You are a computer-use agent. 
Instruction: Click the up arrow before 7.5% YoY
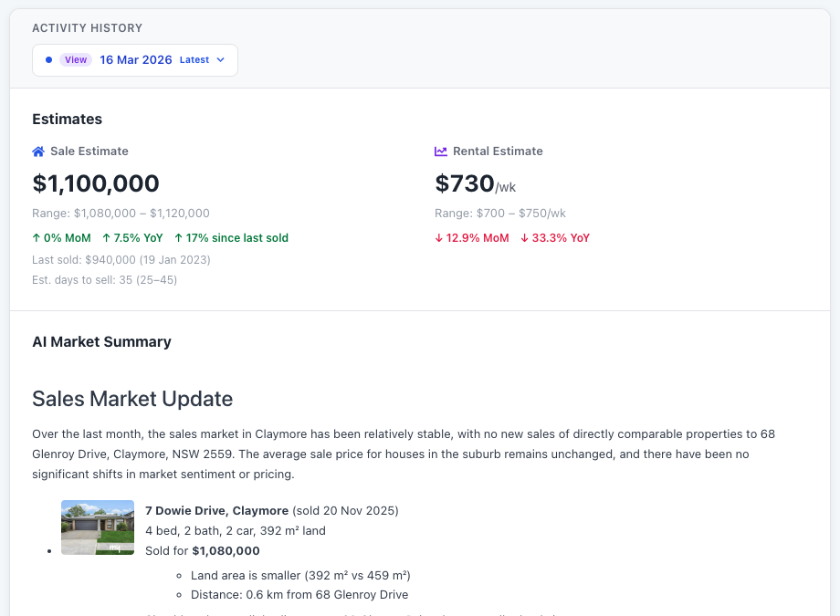pyautogui.click(x=106, y=238)
